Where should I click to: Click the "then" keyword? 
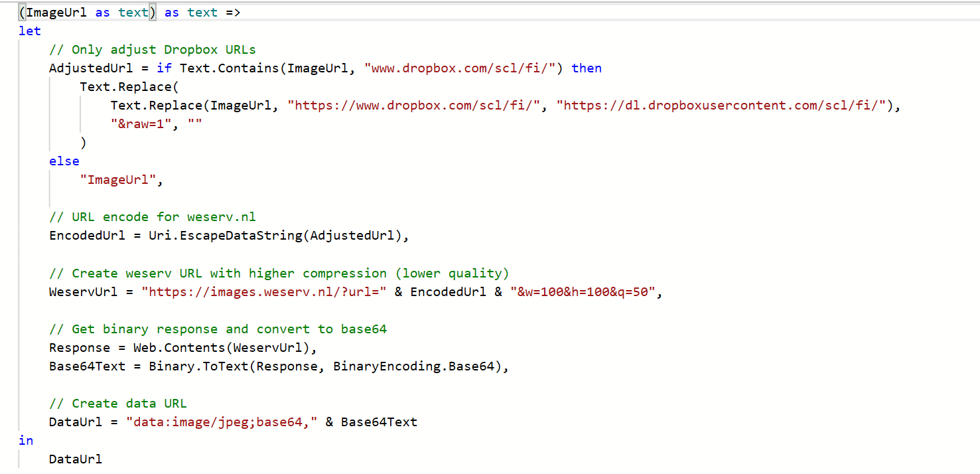pos(587,68)
